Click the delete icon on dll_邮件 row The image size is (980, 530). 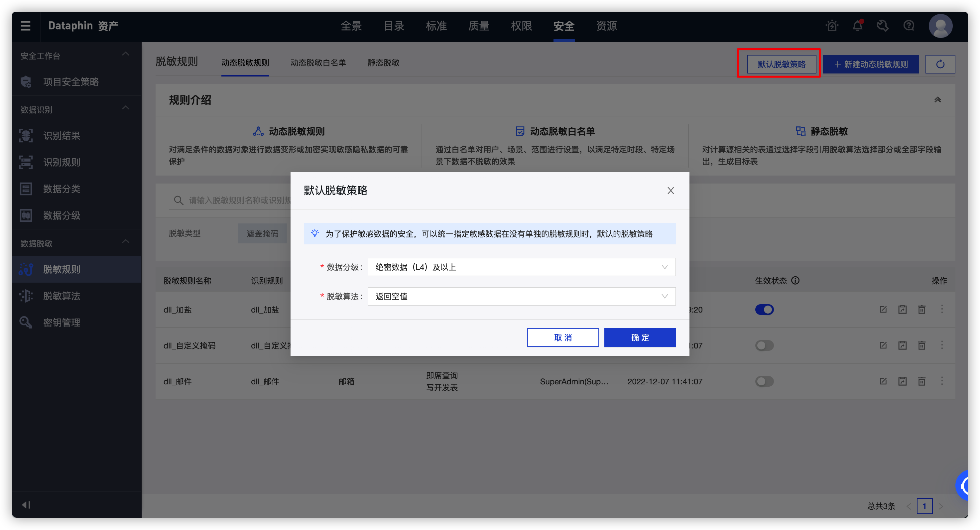coord(922,381)
